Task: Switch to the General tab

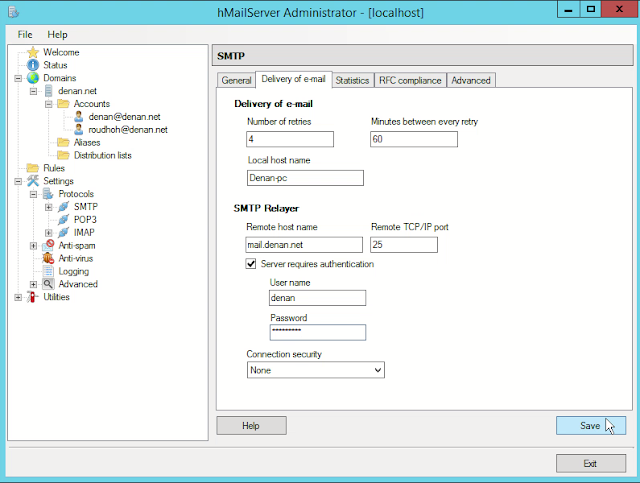Action: [236, 80]
